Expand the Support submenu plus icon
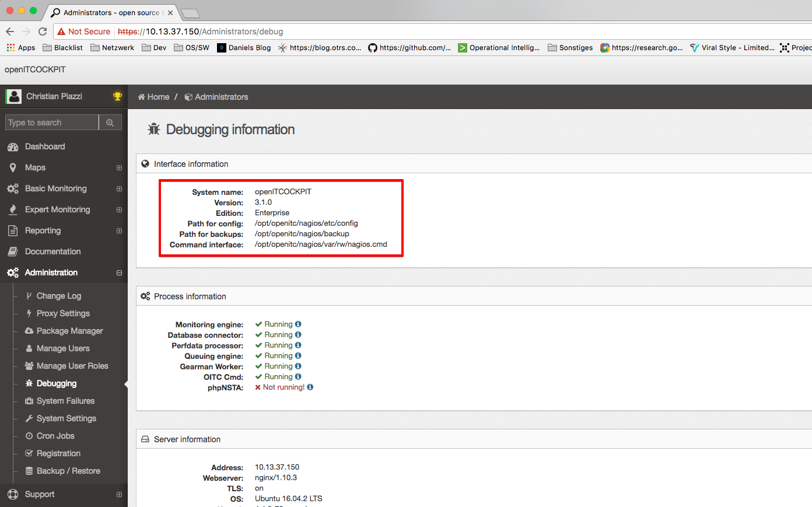Viewport: 812px width, 507px height. click(x=119, y=495)
